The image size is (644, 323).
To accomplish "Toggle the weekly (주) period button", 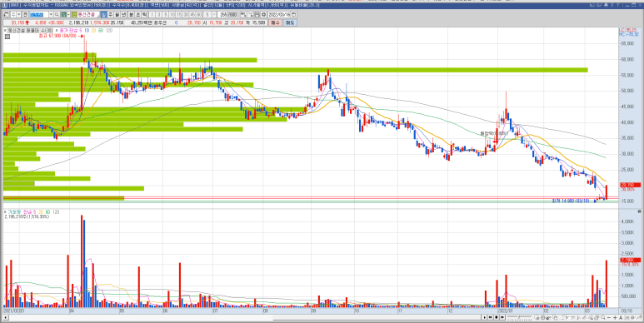I will click(x=111, y=14).
